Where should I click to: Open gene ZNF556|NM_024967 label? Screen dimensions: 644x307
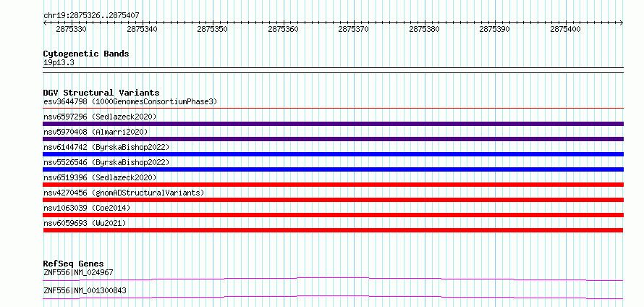click(78, 272)
